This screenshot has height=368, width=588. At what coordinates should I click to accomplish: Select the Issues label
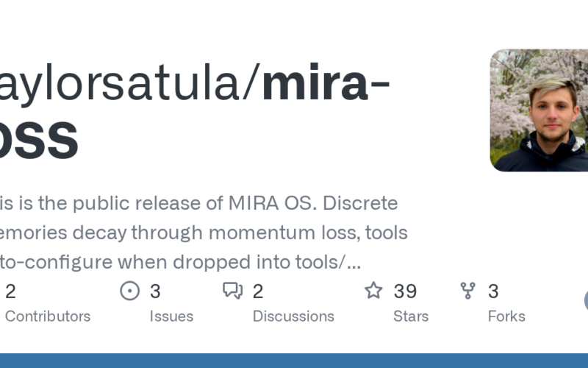click(171, 316)
